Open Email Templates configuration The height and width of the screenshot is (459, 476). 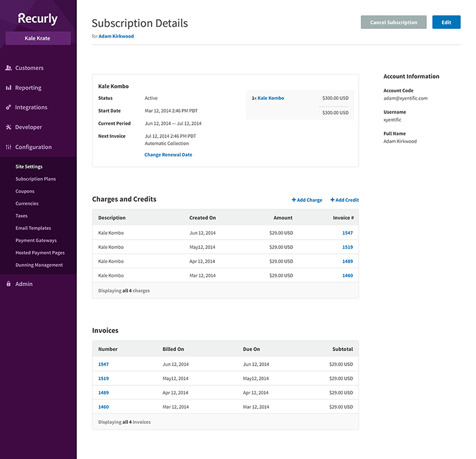pyautogui.click(x=33, y=229)
